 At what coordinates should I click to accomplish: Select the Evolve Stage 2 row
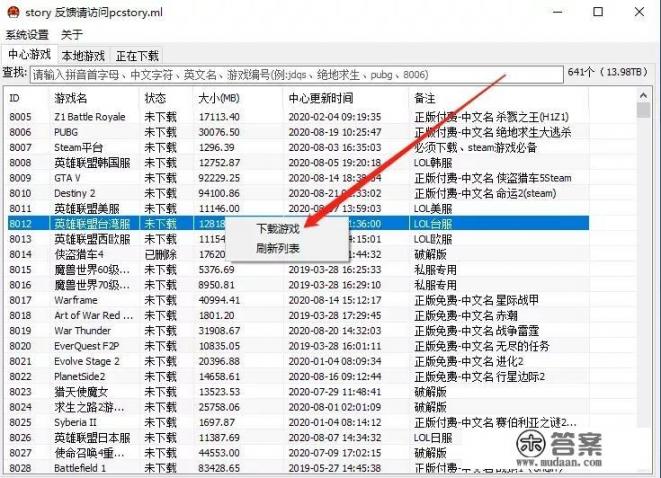coord(298,361)
